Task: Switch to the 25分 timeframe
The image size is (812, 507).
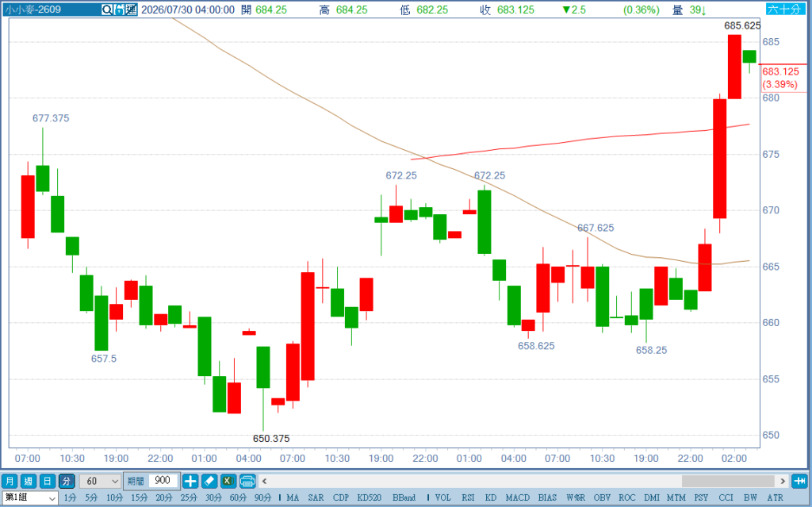Action: [189, 497]
